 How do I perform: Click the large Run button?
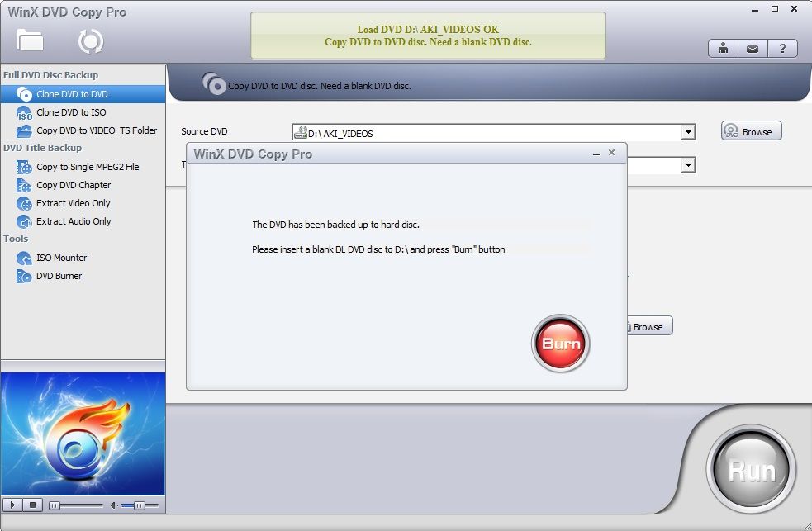point(752,469)
